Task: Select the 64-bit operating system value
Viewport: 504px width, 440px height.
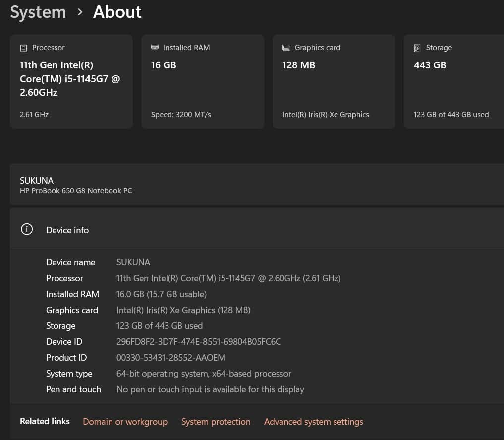Action: click(x=204, y=374)
